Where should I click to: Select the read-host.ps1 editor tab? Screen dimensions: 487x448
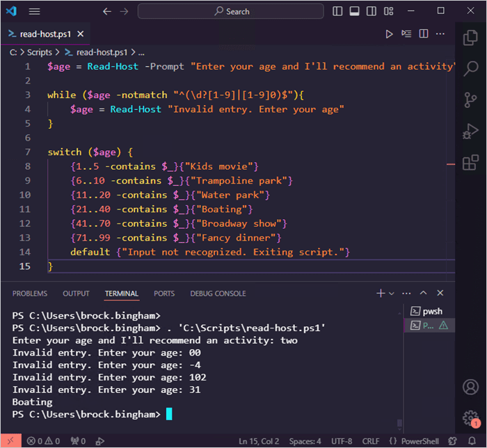coord(45,34)
